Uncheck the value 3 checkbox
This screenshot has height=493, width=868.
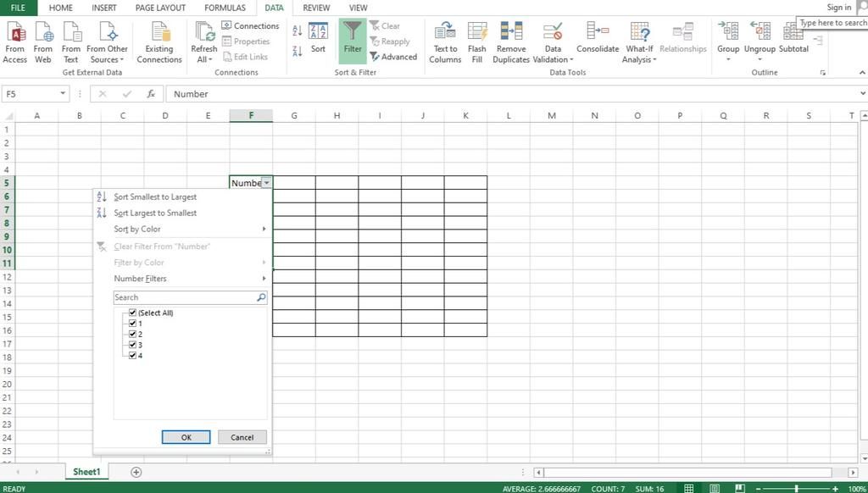tap(132, 345)
